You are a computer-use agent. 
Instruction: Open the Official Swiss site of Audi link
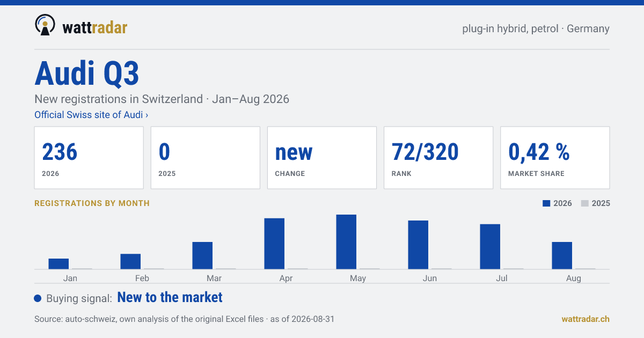pyautogui.click(x=91, y=115)
